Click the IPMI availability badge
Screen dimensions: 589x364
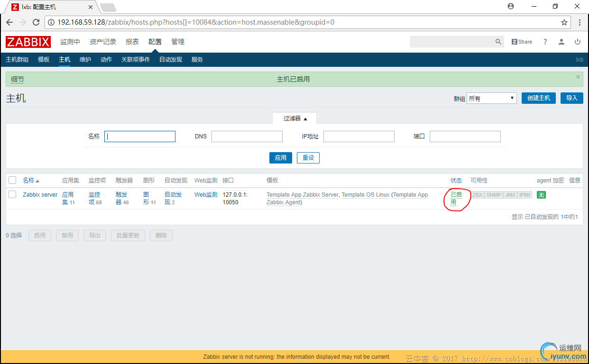(x=525, y=195)
